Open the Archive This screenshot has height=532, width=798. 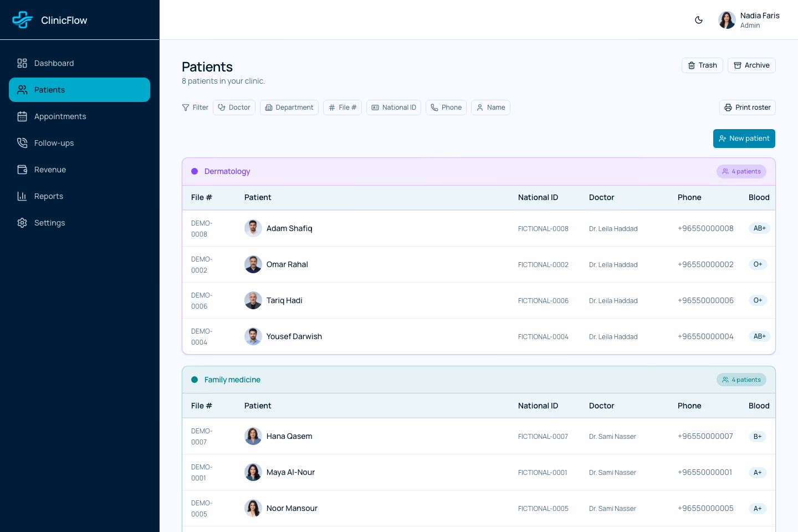(x=751, y=65)
